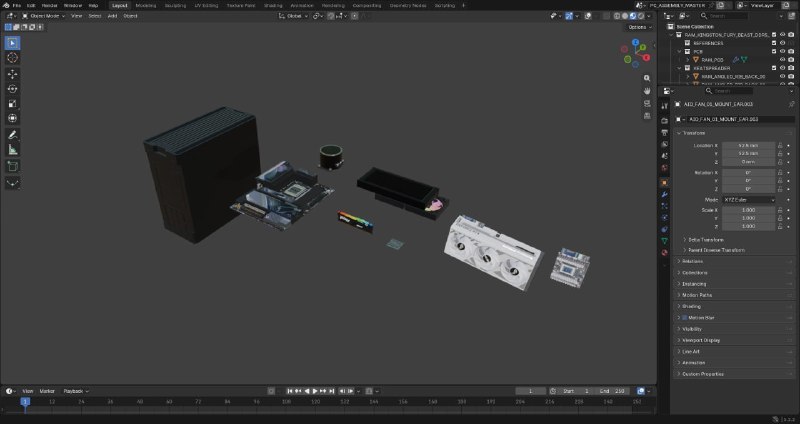The width and height of the screenshot is (800, 424).
Task: Pick the Rotate tool
Action: (x=13, y=89)
